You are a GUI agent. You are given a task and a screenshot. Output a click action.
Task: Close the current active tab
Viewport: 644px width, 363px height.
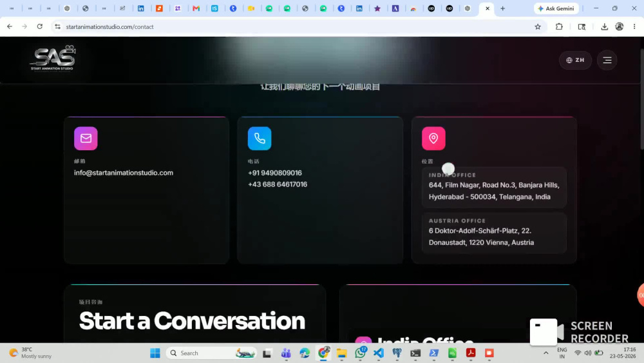(487, 8)
